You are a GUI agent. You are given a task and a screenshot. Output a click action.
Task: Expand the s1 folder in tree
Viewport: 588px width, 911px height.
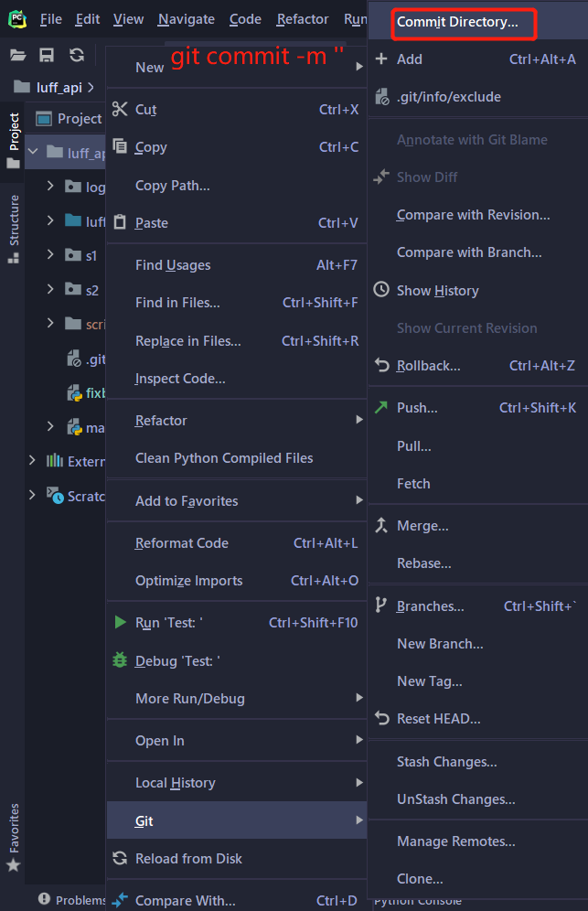point(50,254)
